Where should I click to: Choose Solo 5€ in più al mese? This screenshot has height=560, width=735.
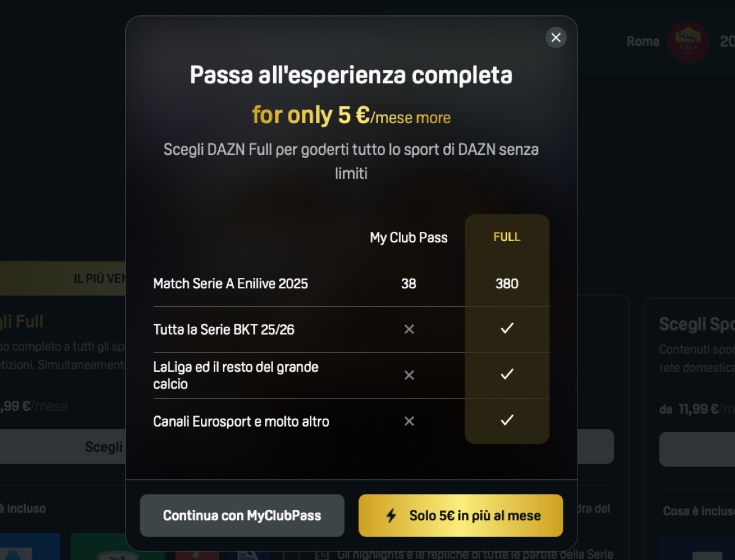(460, 515)
